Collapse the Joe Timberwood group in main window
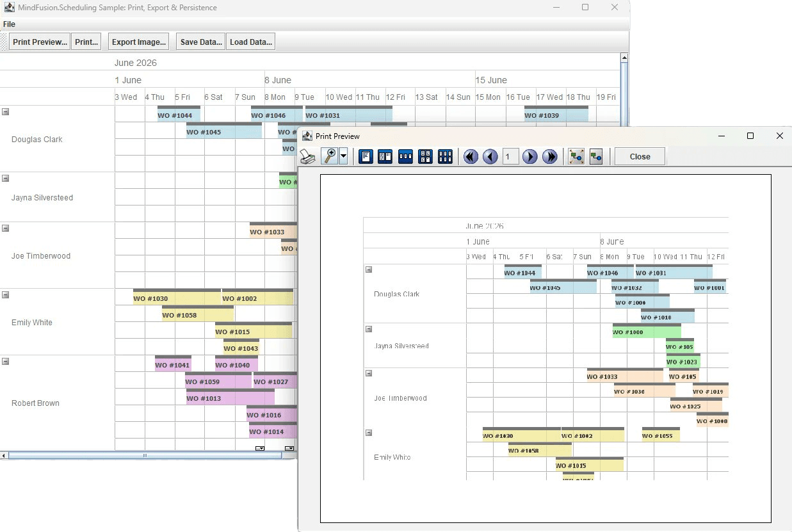Image resolution: width=792 pixels, height=532 pixels. (6, 228)
